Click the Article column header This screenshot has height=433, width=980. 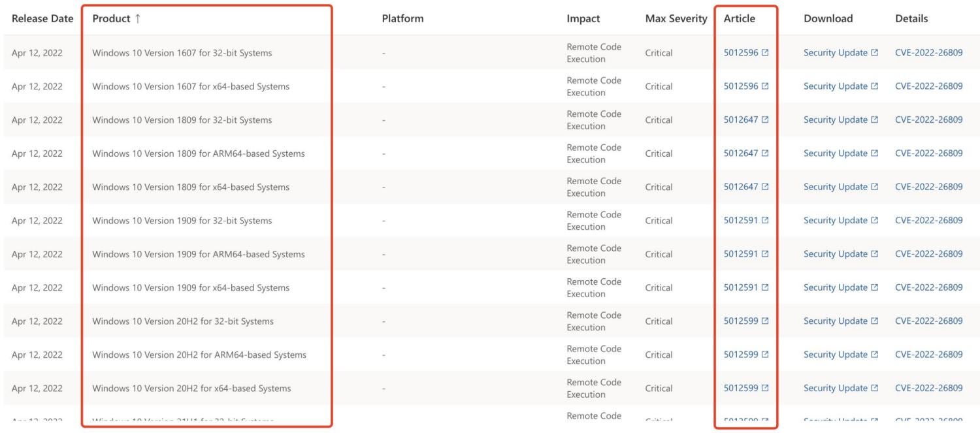click(740, 19)
